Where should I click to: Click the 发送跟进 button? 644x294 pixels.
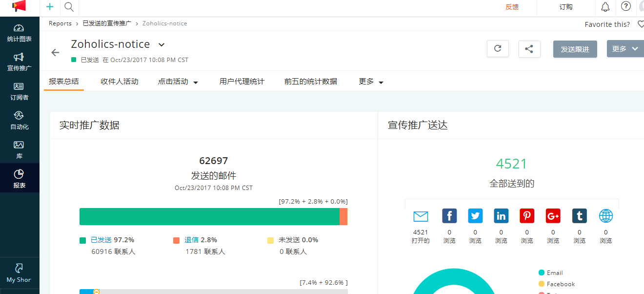[575, 49]
